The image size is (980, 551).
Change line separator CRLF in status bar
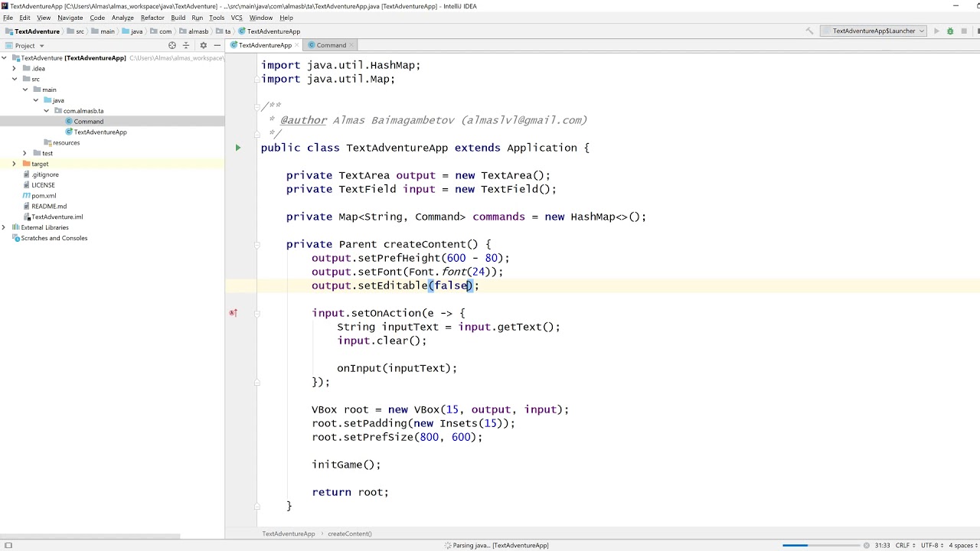tap(905, 546)
